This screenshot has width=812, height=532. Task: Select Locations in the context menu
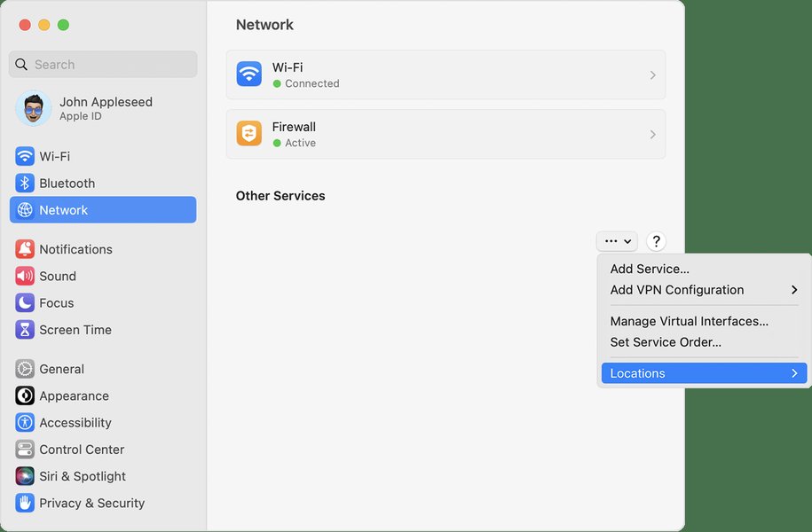(x=638, y=372)
